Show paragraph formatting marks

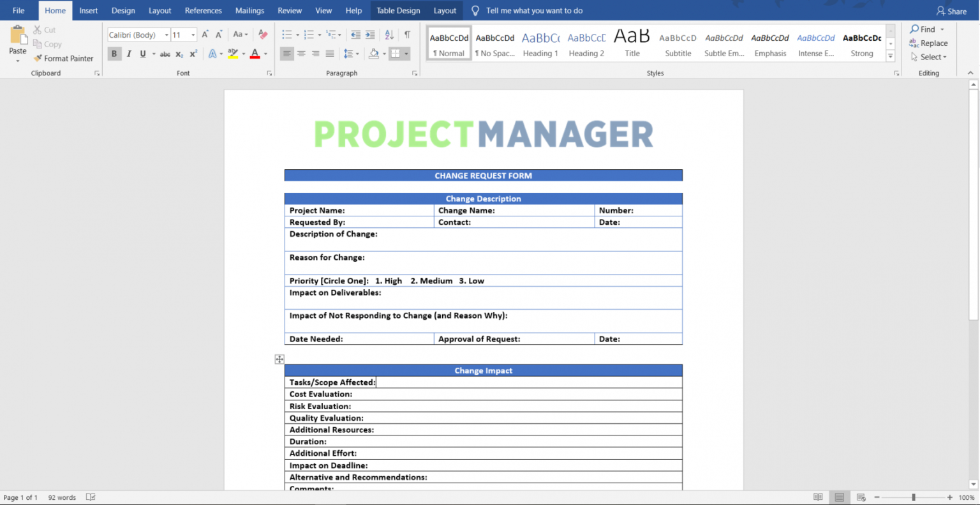(407, 34)
